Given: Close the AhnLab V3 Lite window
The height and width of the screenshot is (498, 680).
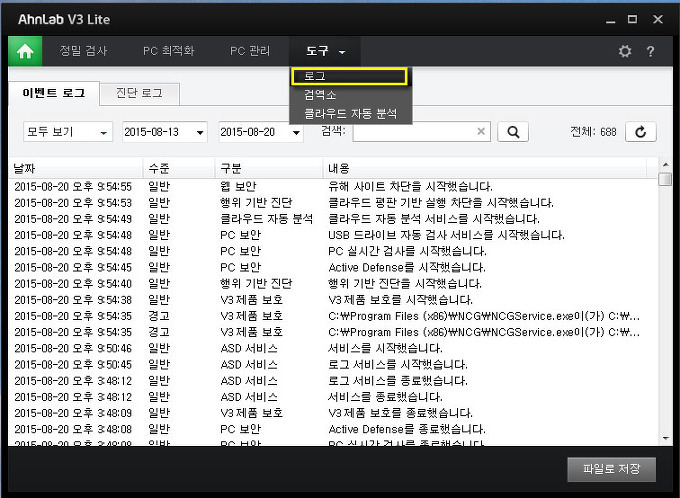Looking at the screenshot, I should tap(658, 20).
